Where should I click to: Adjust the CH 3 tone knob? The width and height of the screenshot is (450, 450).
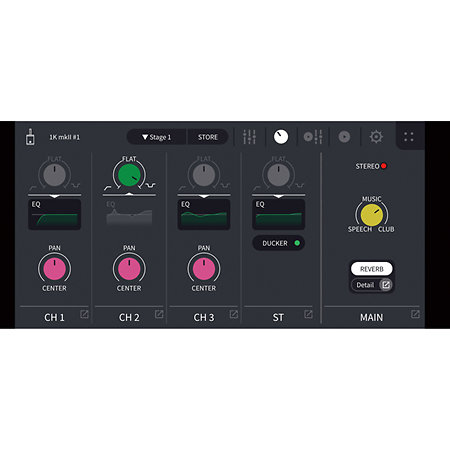click(x=204, y=175)
